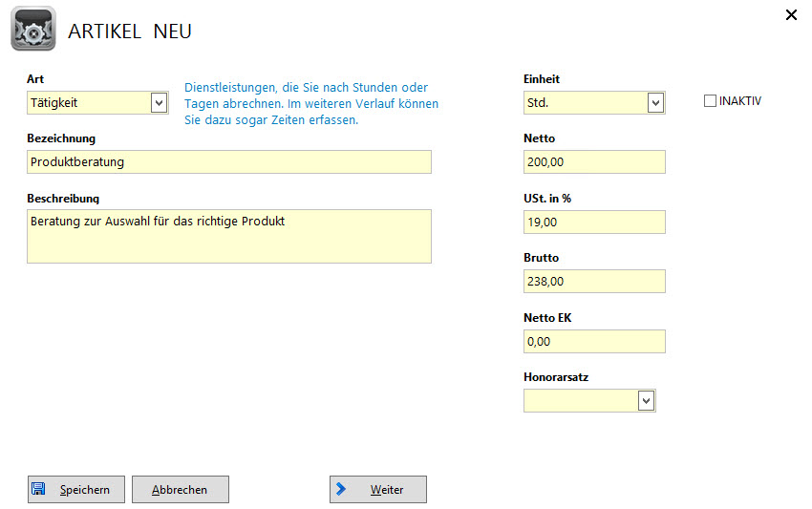Click the ARTIKEL NEU title text
The image size is (812, 509).
[130, 32]
